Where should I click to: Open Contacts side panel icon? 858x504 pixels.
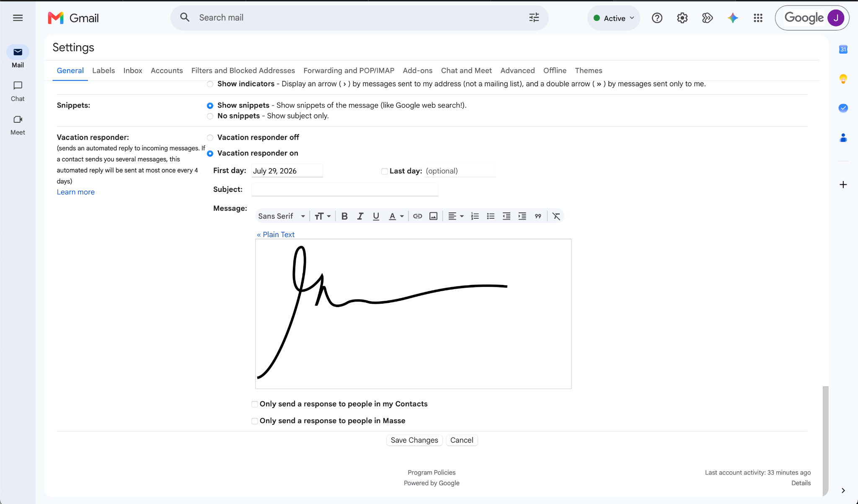843,137
